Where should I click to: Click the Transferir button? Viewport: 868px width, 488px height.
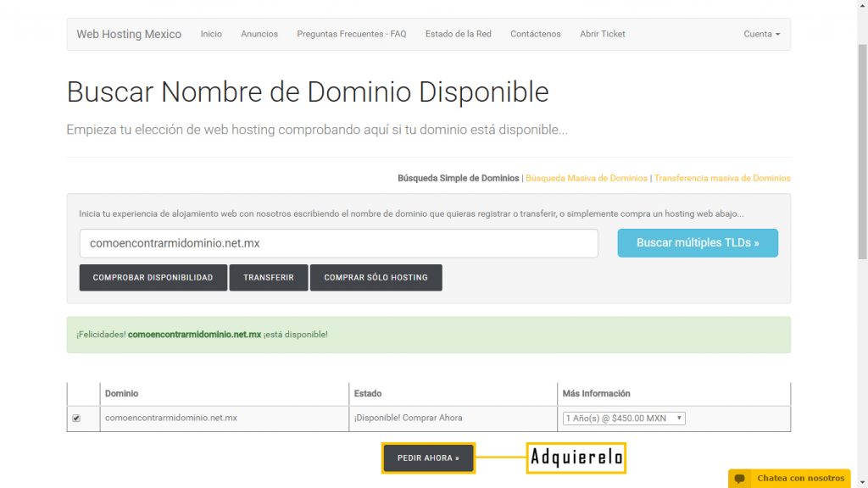click(x=268, y=278)
